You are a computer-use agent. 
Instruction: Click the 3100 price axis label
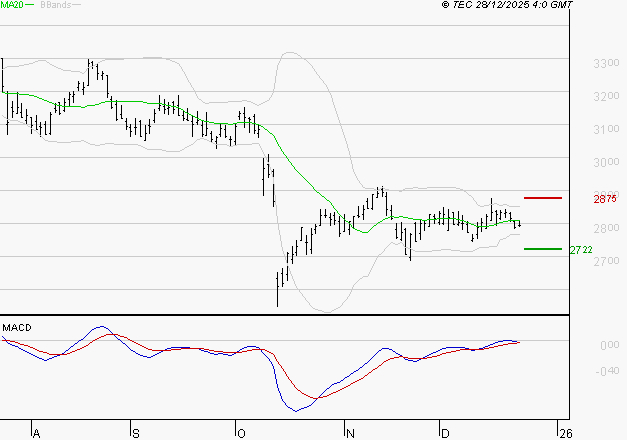[606, 129]
